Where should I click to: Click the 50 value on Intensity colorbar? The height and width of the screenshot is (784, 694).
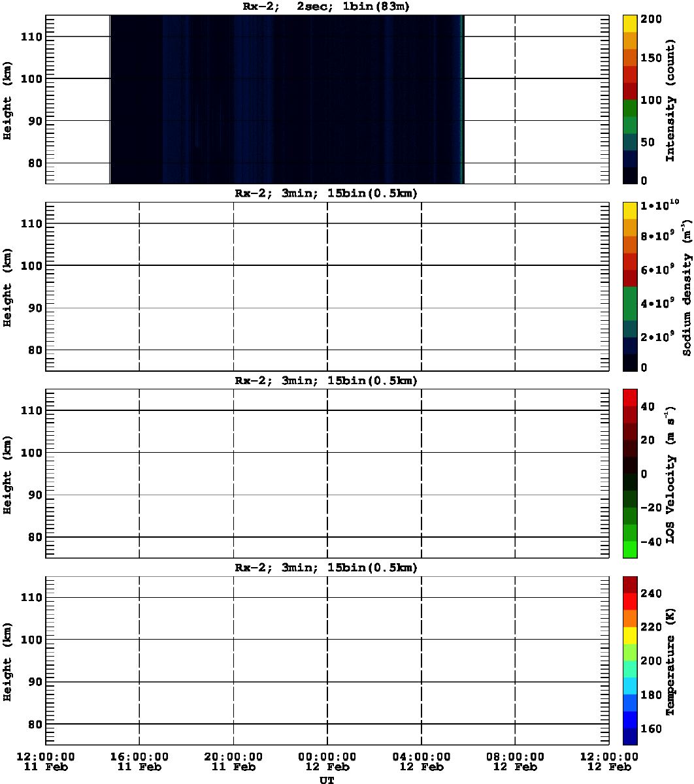[648, 142]
